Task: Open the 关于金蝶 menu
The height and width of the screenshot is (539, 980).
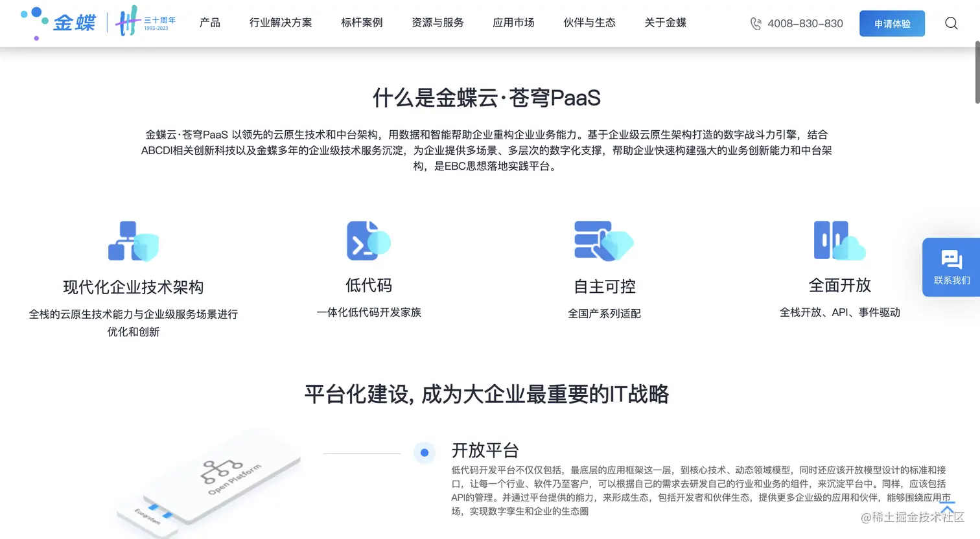Action: coord(665,23)
